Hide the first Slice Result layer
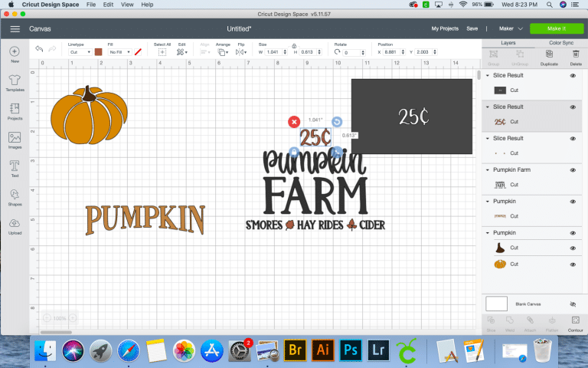Screen dimensions: 588x368 573,75
